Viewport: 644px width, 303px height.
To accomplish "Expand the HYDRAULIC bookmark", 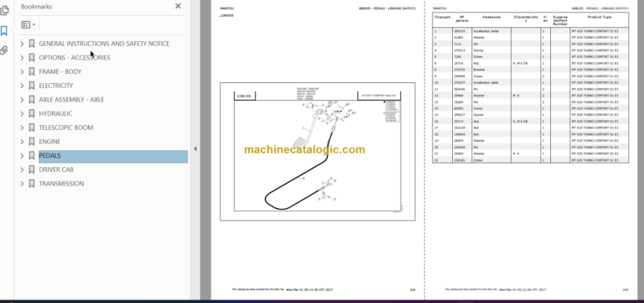I will pyautogui.click(x=22, y=113).
